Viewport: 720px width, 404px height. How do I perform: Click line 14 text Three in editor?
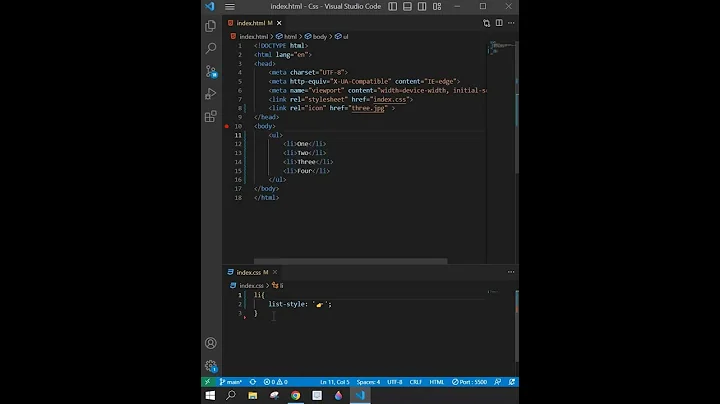pos(306,162)
